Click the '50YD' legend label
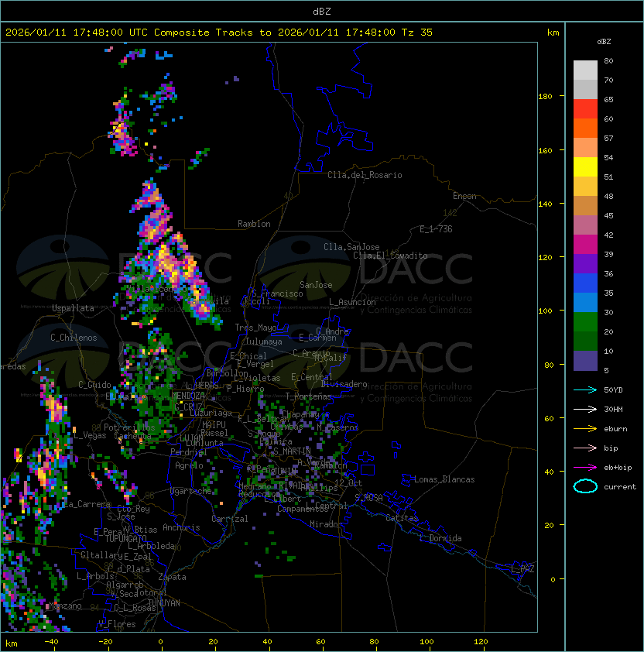The height and width of the screenshot is (652, 644). pyautogui.click(x=613, y=389)
